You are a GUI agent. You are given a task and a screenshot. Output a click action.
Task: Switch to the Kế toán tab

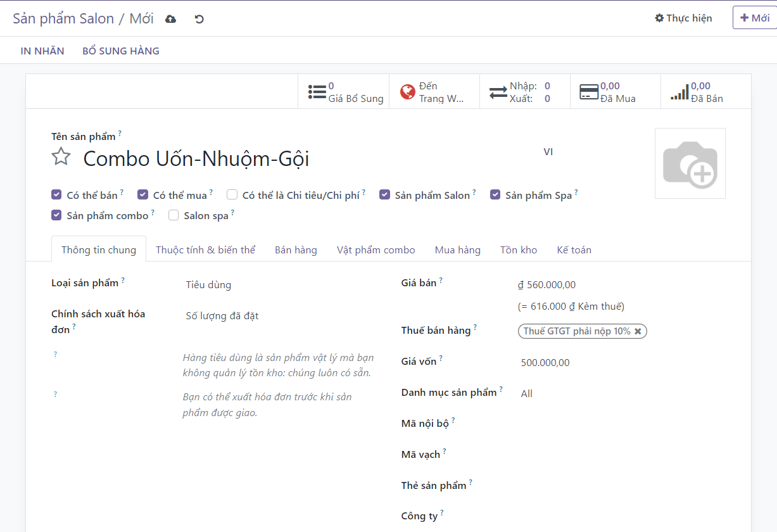[574, 250]
